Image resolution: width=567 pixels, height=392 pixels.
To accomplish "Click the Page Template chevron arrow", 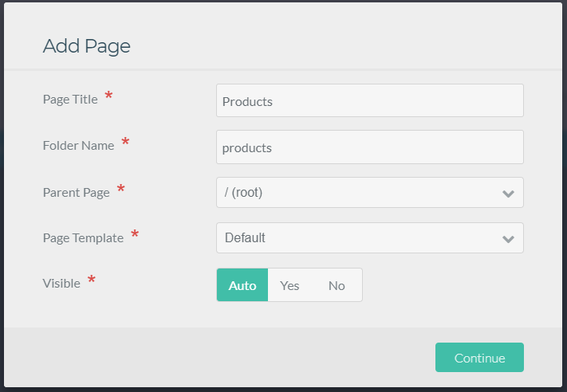I will tap(508, 238).
